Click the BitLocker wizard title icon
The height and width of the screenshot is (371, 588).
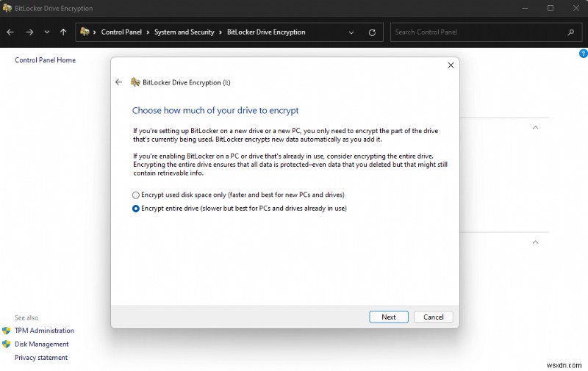click(135, 82)
